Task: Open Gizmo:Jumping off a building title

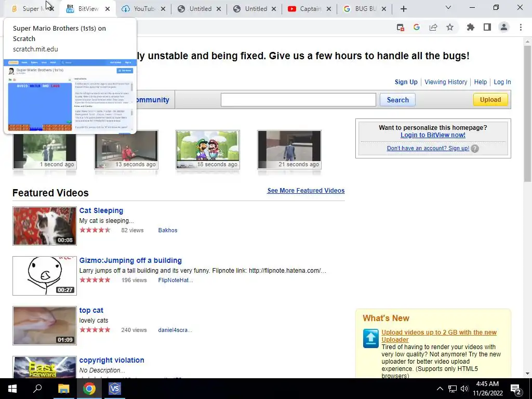Action: pos(130,260)
